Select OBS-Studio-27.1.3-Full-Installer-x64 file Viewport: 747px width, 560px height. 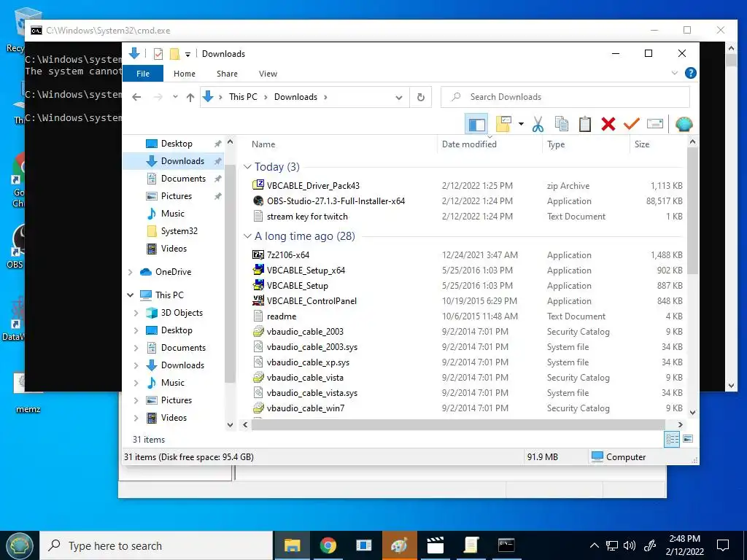coord(336,201)
